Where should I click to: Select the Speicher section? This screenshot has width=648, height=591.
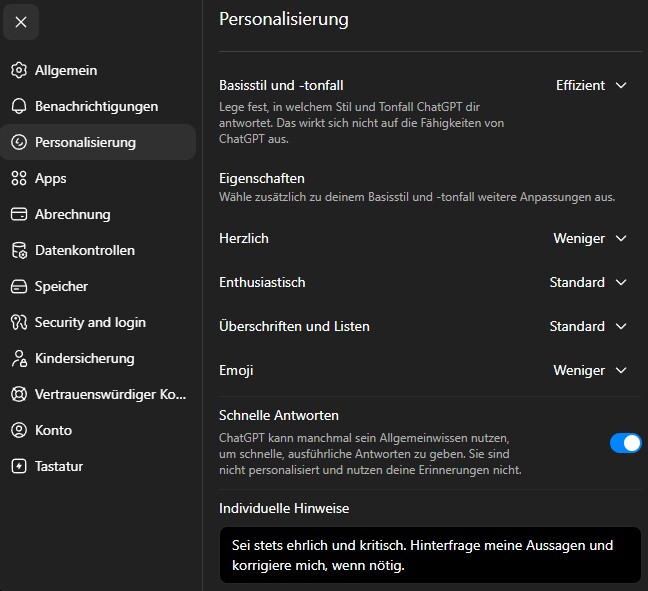pyautogui.click(x=98, y=286)
